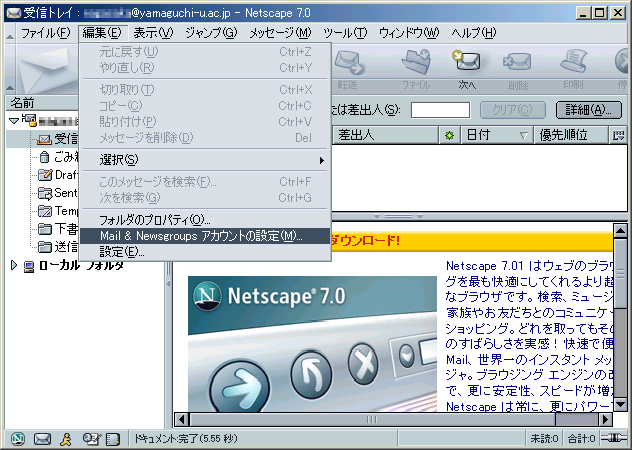Select the Drafts folder
The width and height of the screenshot is (632, 450).
(57, 175)
